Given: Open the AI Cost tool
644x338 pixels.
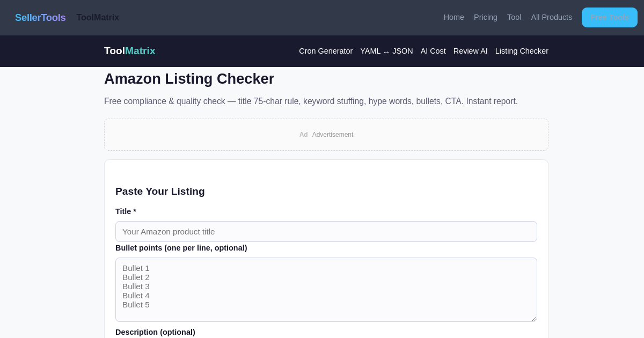Looking at the screenshot, I should click(433, 51).
